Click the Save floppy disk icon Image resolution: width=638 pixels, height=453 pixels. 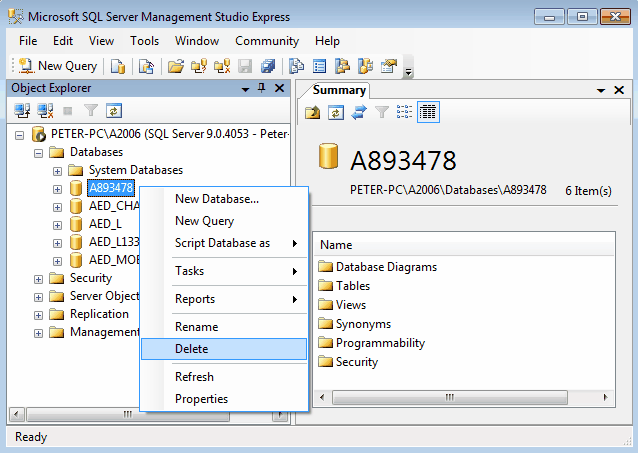[245, 66]
